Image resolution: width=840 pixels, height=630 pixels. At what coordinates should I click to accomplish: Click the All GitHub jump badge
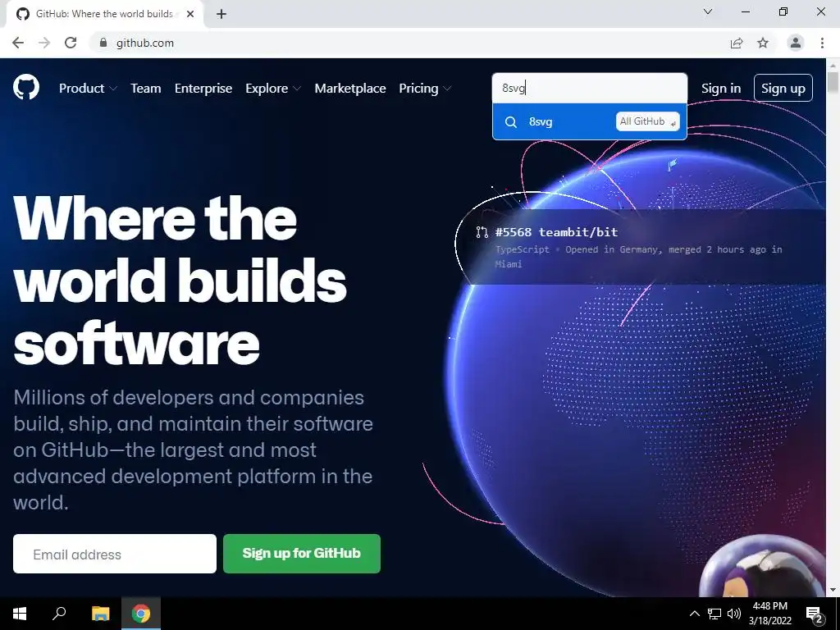(648, 121)
